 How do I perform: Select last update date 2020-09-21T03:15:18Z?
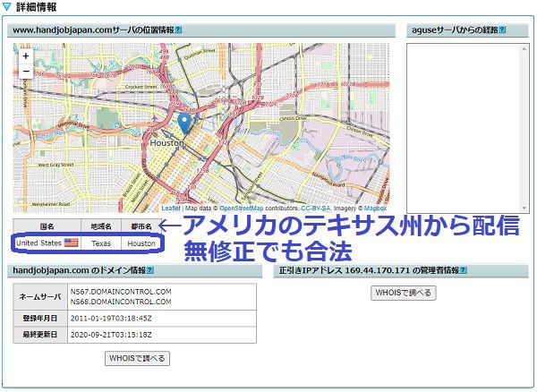click(x=111, y=335)
